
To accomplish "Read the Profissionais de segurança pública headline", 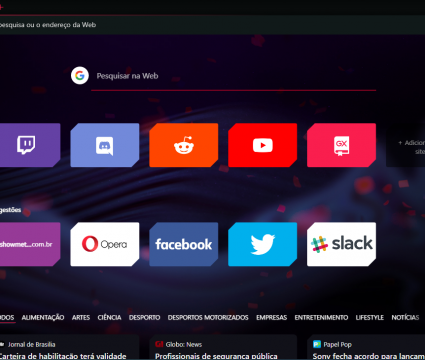I will [216, 356].
